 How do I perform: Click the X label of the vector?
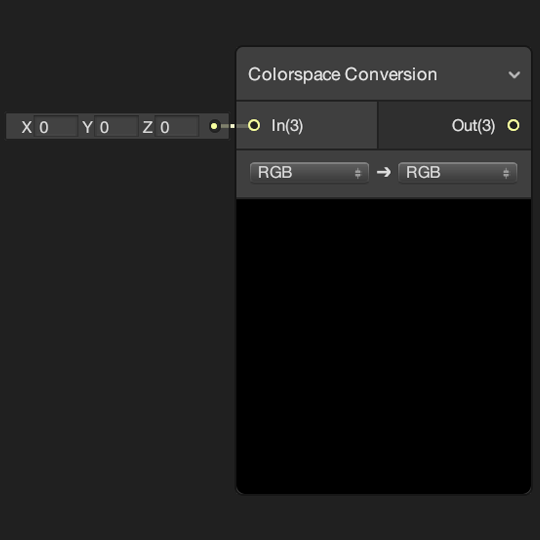27,127
